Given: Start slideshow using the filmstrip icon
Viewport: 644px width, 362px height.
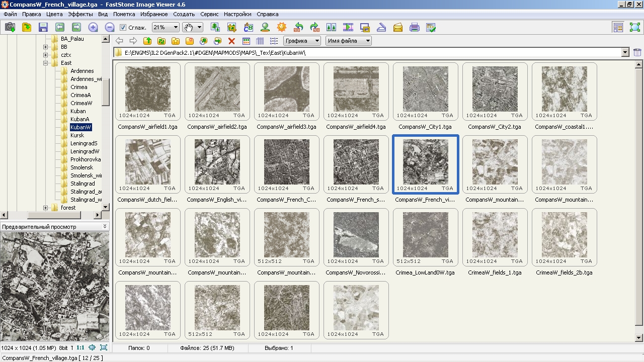Looking at the screenshot, I should 348,28.
